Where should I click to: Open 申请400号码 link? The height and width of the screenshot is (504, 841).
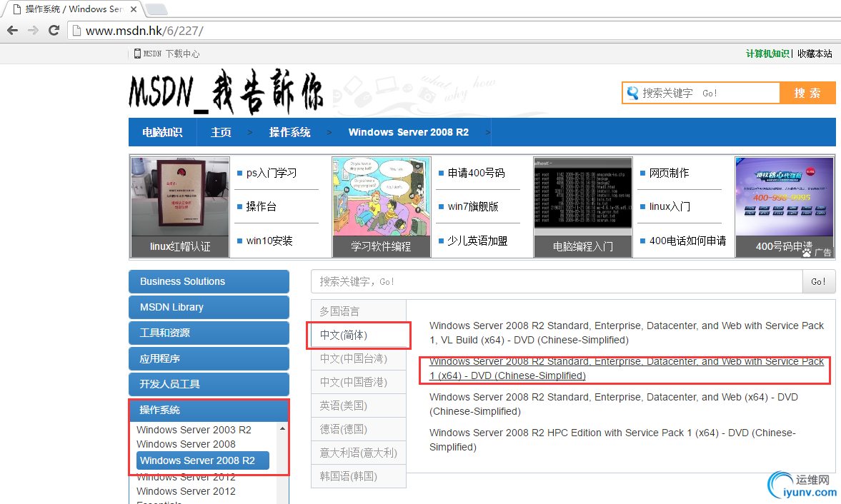click(x=477, y=173)
